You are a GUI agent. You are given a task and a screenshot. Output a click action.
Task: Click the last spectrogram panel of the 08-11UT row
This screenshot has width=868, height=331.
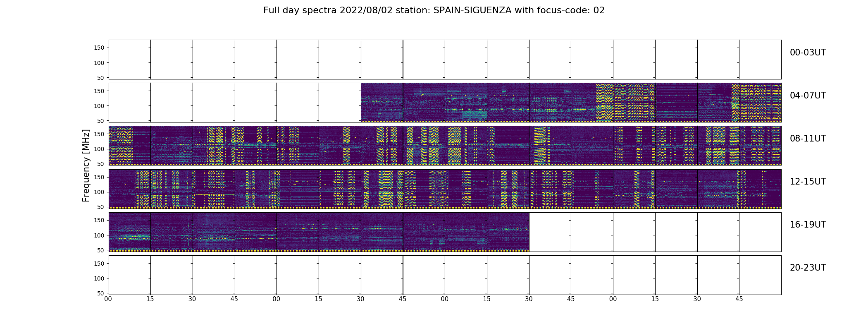[x=760, y=146]
